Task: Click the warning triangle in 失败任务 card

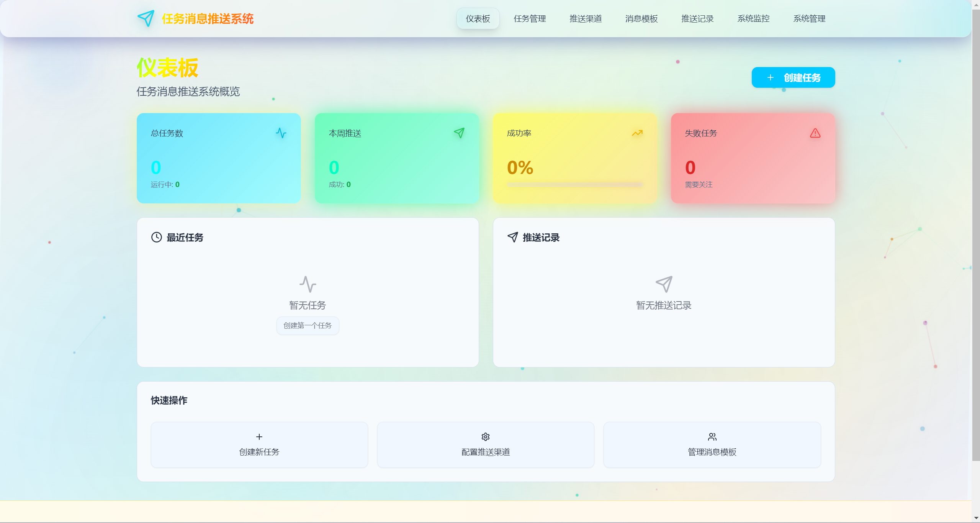Action: click(815, 133)
